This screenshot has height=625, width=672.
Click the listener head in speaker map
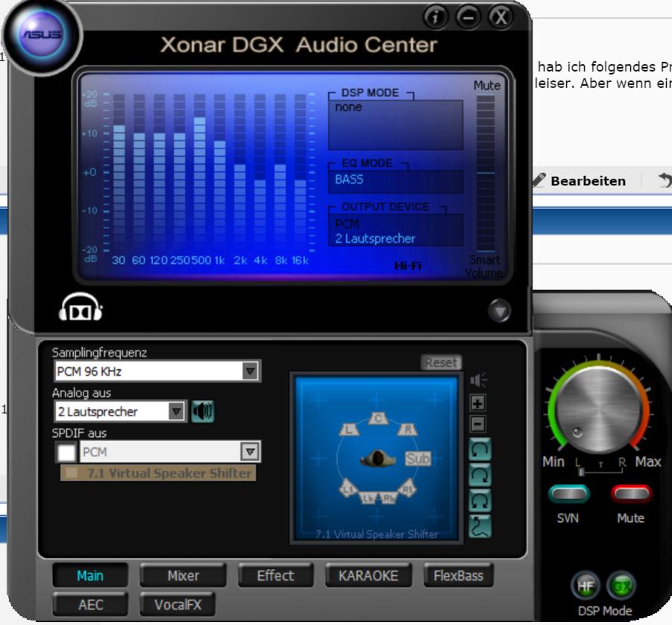[377, 459]
